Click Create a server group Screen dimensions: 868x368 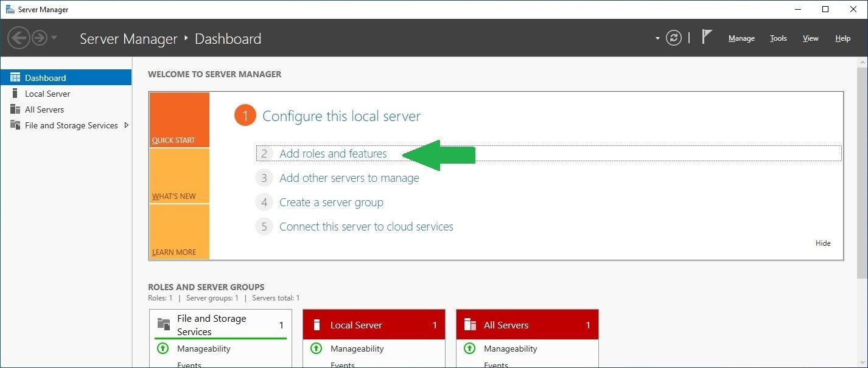331,203
